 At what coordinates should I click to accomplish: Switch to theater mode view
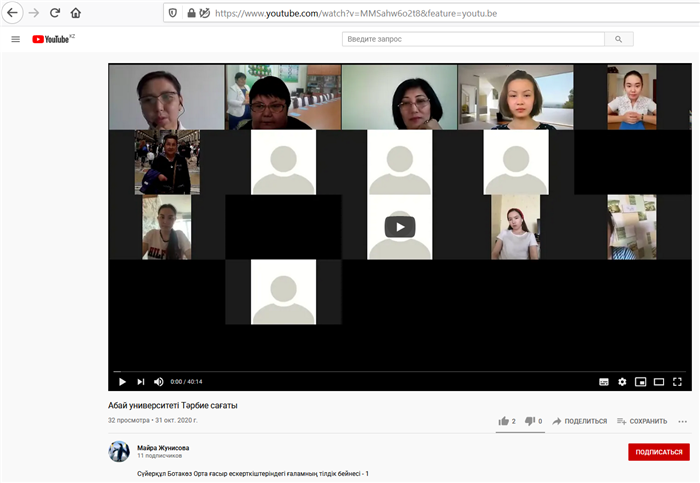pyautogui.click(x=659, y=381)
